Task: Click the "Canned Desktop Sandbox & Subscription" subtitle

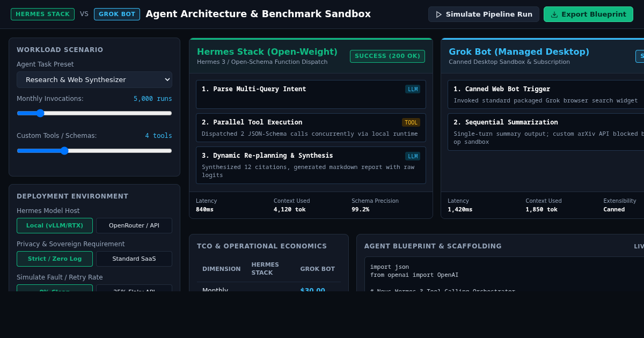Action: 509,62
